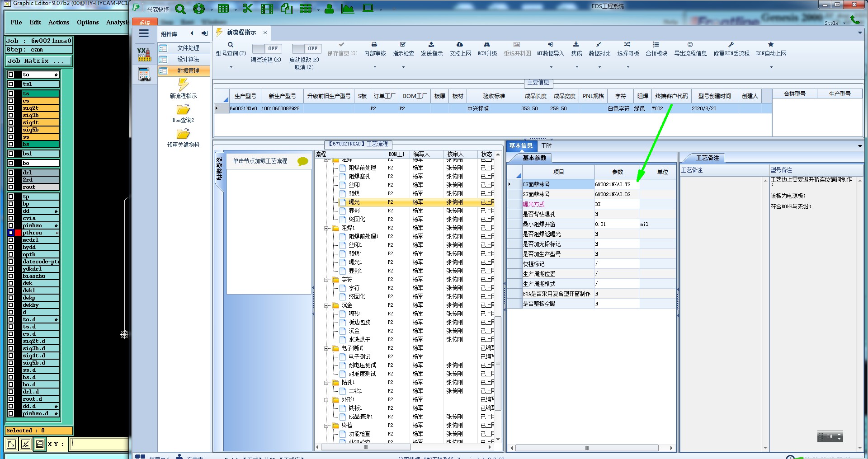Open dropdown arrow under 内部审核
Screen dimensions: 868x459
coord(375,67)
